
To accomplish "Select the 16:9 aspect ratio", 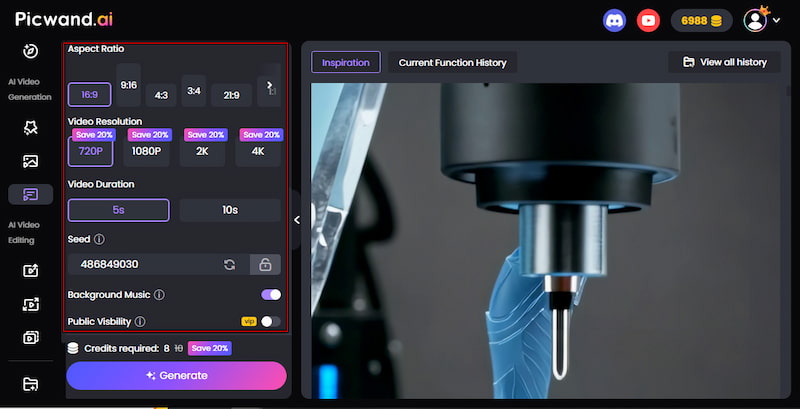I will coord(89,94).
